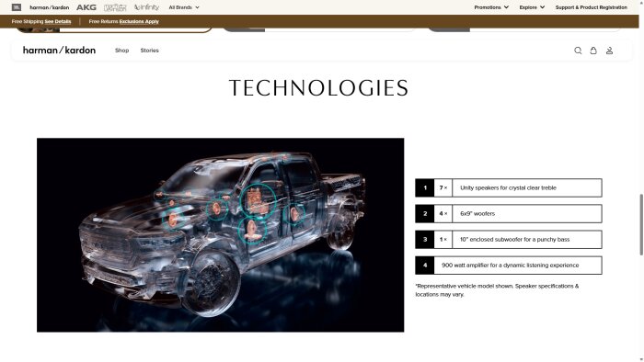Expand the All Brands dropdown

184,7
